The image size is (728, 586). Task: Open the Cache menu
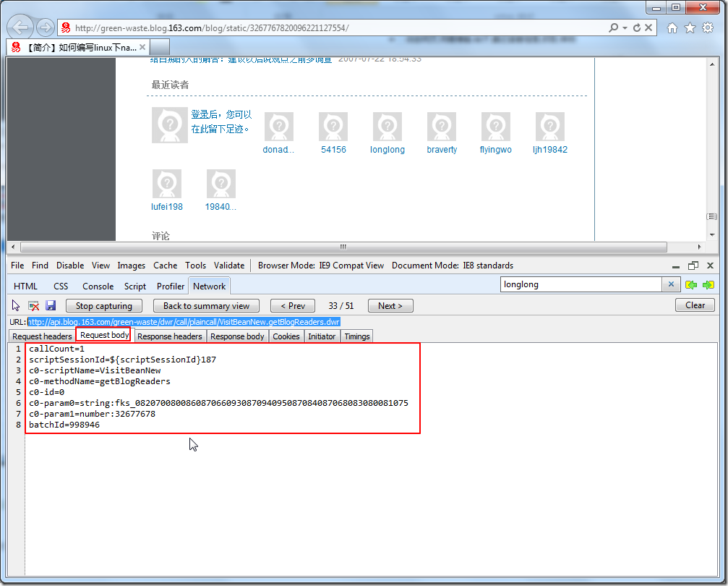click(166, 266)
